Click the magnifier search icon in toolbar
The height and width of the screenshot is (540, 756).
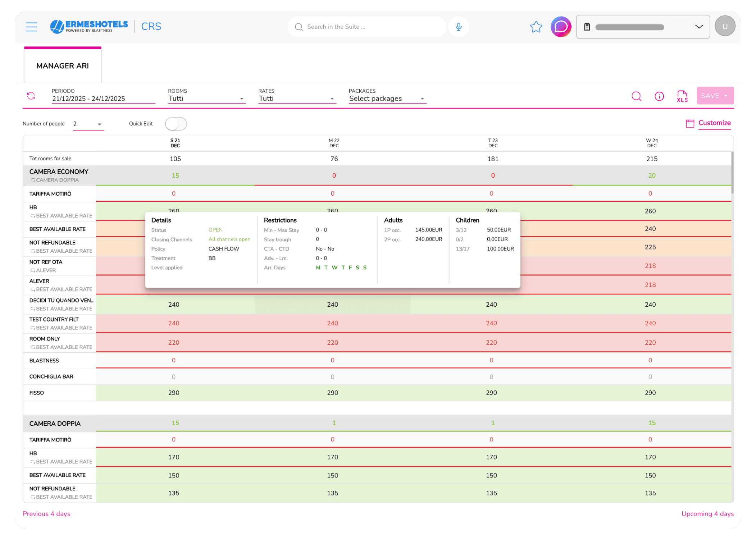pyautogui.click(x=636, y=96)
